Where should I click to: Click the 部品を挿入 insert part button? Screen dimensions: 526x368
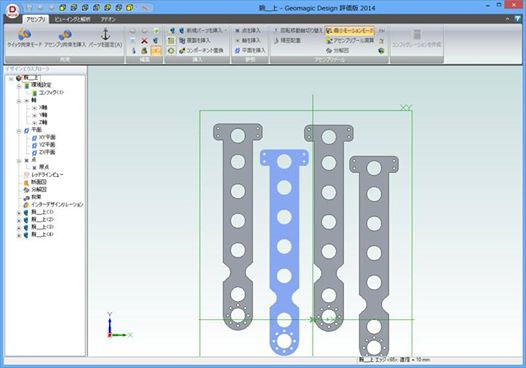(x=195, y=41)
